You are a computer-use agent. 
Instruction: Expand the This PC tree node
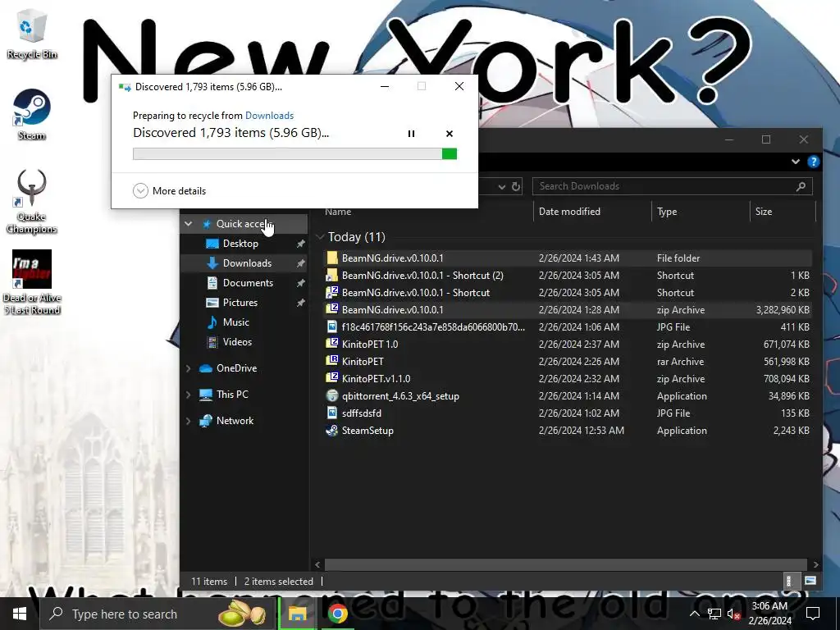[x=188, y=395]
